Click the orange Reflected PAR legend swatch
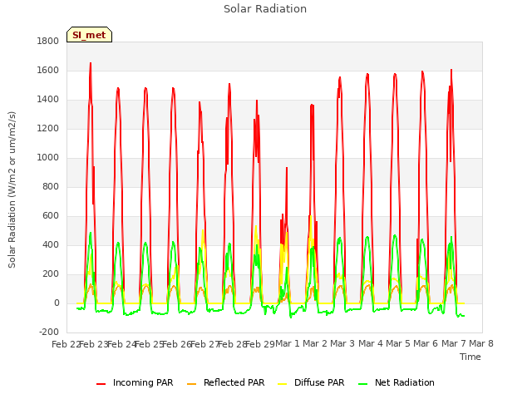Viewport: 532px width, 399px height. pyautogui.click(x=191, y=384)
